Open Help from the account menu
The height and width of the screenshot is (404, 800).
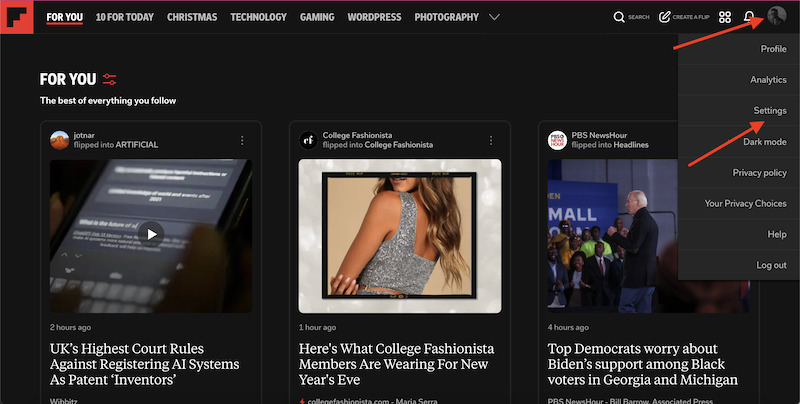[x=739, y=234]
